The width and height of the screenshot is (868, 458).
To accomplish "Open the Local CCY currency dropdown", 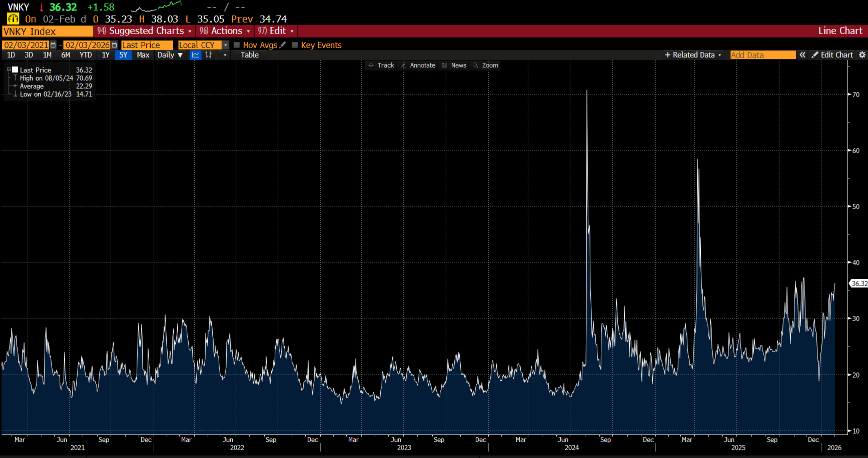I will 226,45.
